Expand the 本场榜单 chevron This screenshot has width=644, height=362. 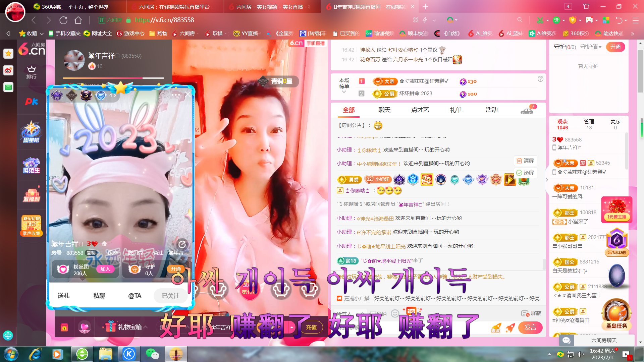coord(344,92)
